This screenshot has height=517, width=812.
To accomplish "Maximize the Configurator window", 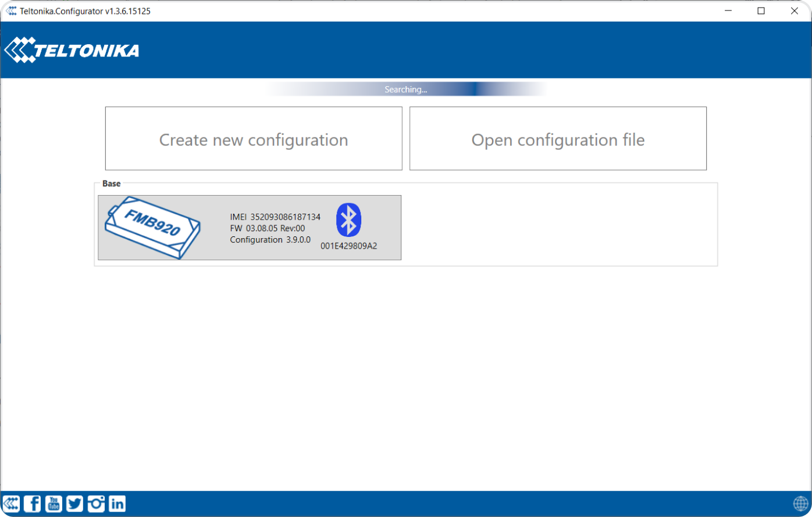I will coord(761,11).
